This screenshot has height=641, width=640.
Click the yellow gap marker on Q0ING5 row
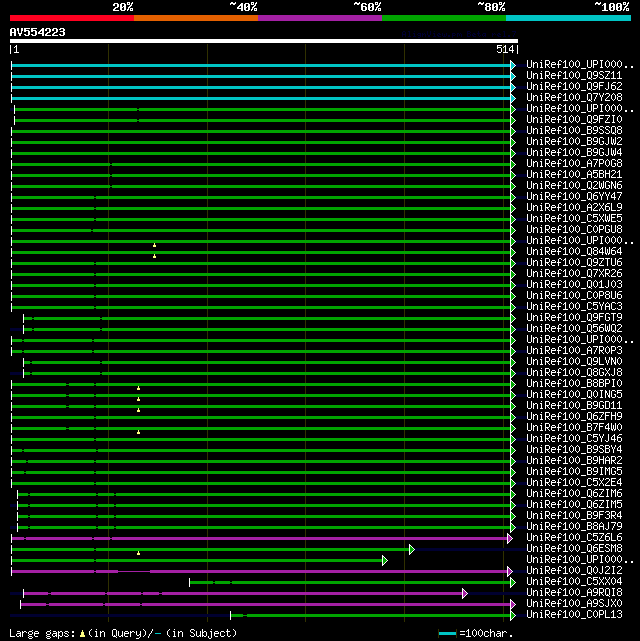tap(139, 399)
